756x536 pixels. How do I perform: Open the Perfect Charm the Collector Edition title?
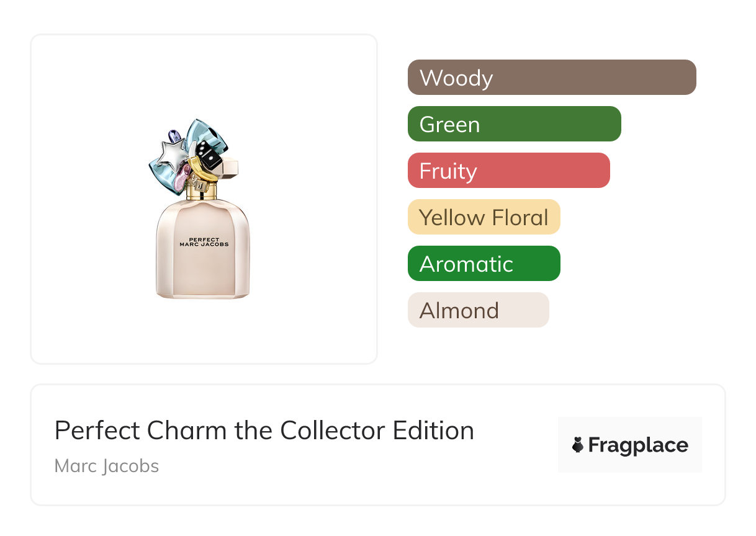264,431
